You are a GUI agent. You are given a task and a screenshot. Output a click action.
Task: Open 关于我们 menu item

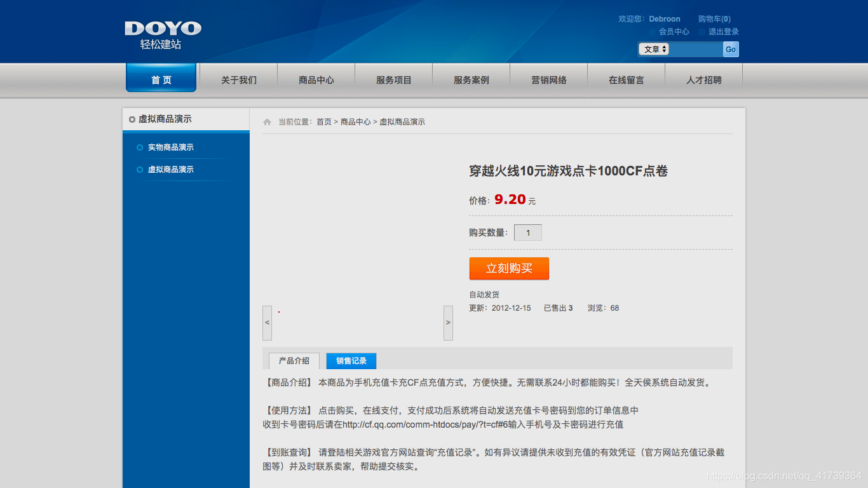239,80
